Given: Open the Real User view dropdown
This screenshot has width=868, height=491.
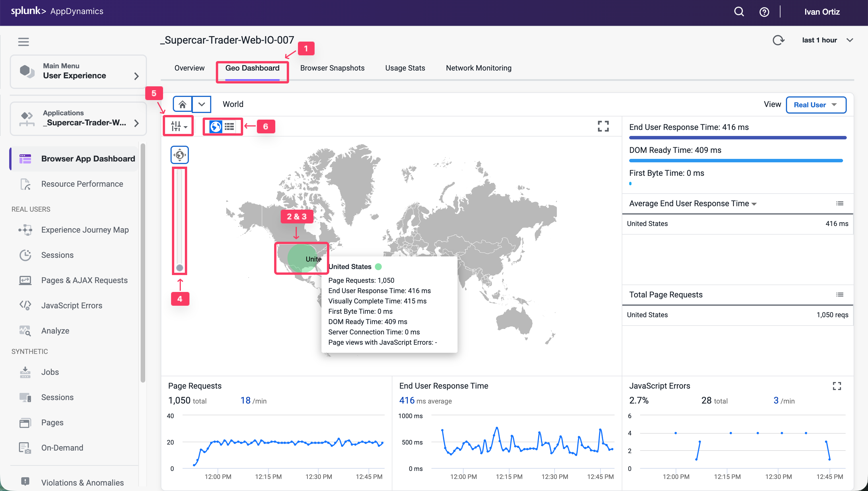Looking at the screenshot, I should 815,105.
